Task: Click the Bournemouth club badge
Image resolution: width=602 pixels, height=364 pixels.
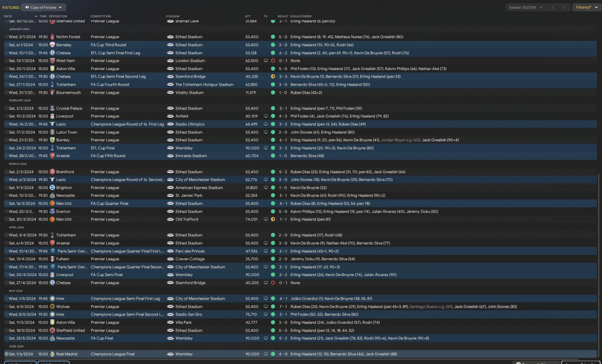Action: pyautogui.click(x=52, y=93)
